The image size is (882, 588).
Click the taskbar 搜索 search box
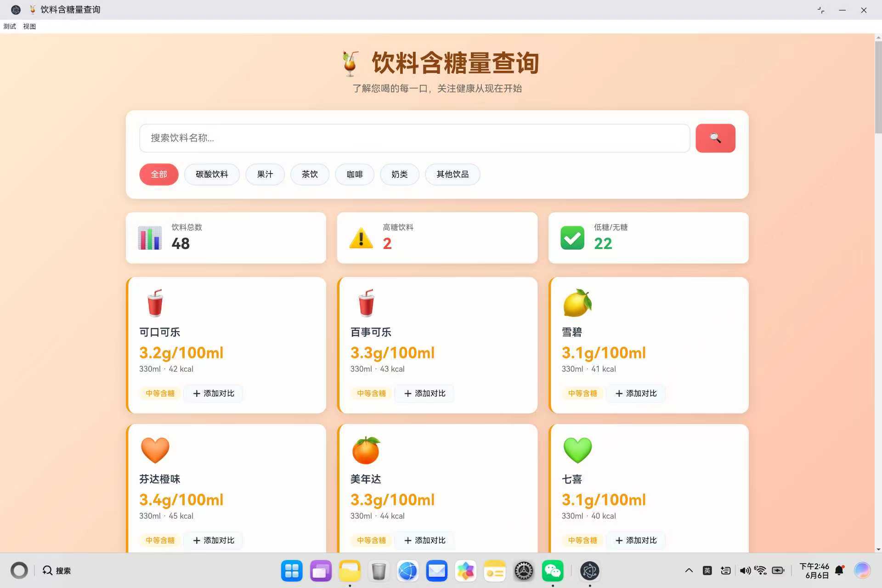57,571
